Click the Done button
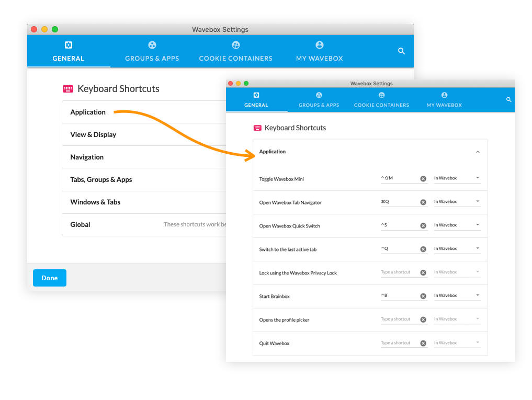The height and width of the screenshot is (400, 532). tap(50, 278)
